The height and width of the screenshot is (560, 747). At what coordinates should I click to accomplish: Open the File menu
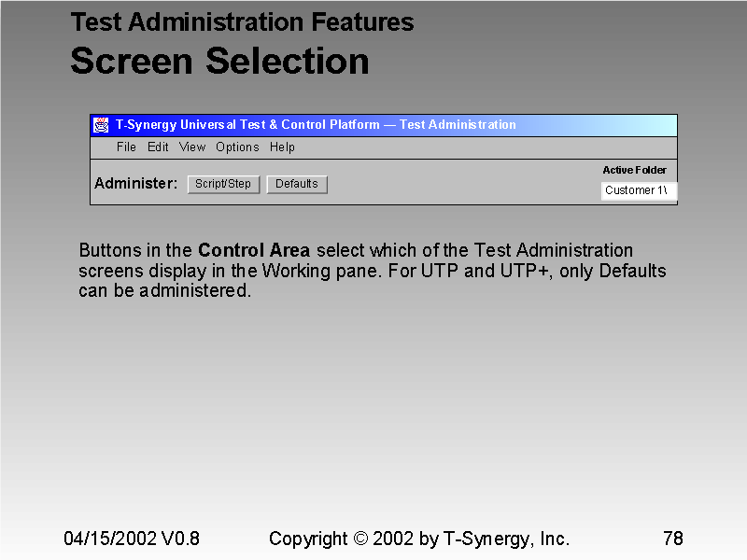coord(126,147)
